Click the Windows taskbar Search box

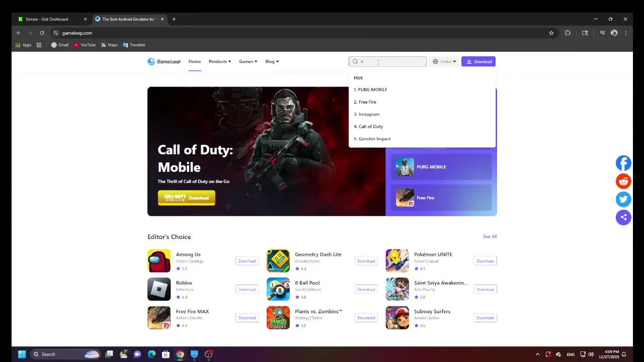click(x=65, y=354)
